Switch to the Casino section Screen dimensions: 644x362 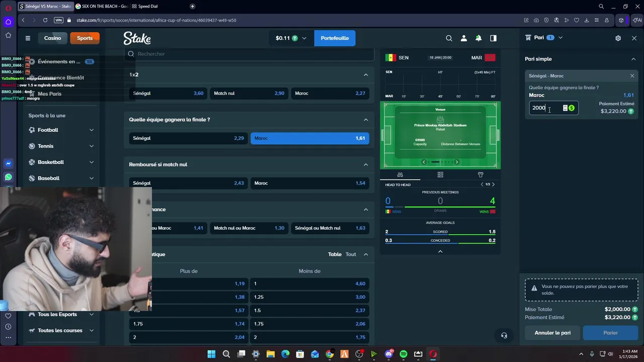tap(52, 38)
